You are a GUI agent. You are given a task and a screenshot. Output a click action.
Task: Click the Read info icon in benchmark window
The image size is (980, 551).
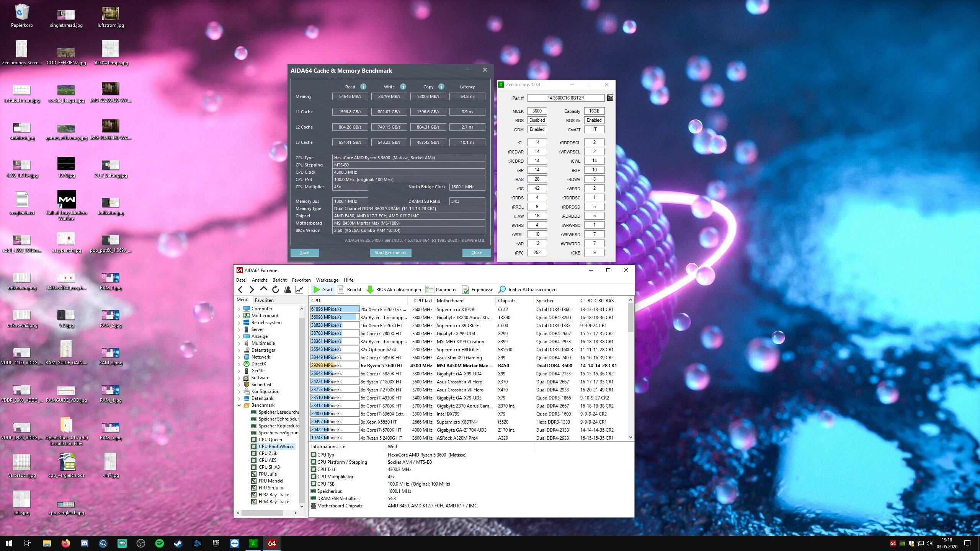[363, 86]
